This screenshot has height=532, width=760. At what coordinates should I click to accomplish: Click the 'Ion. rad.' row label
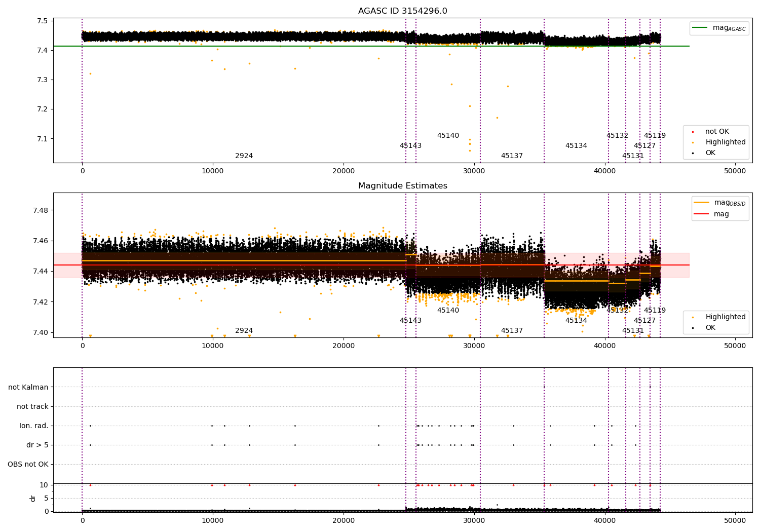click(x=34, y=426)
